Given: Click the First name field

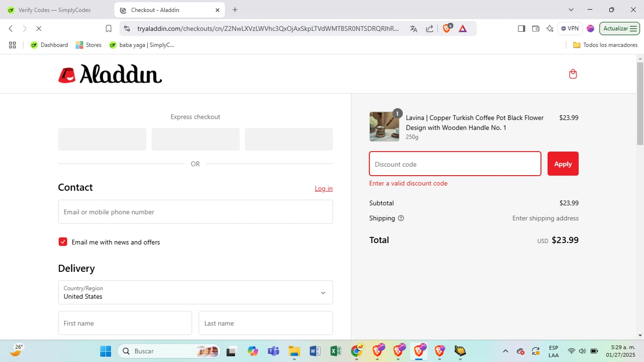Looking at the screenshot, I should pos(125,323).
